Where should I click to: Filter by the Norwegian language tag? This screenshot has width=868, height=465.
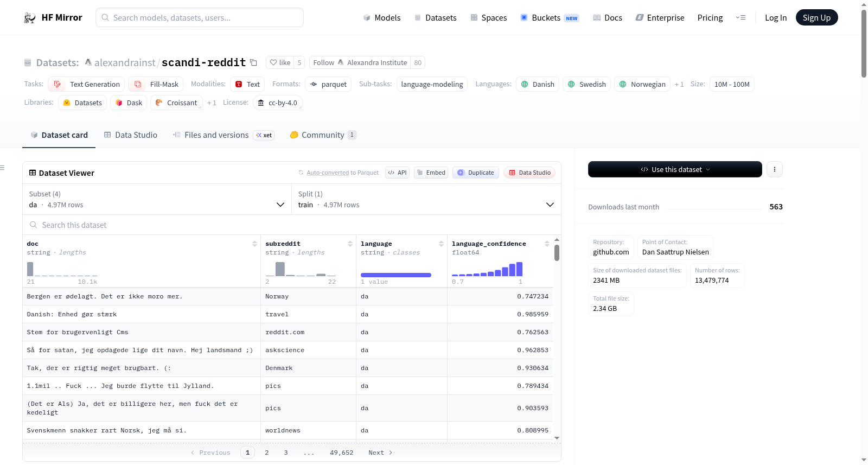tap(642, 84)
